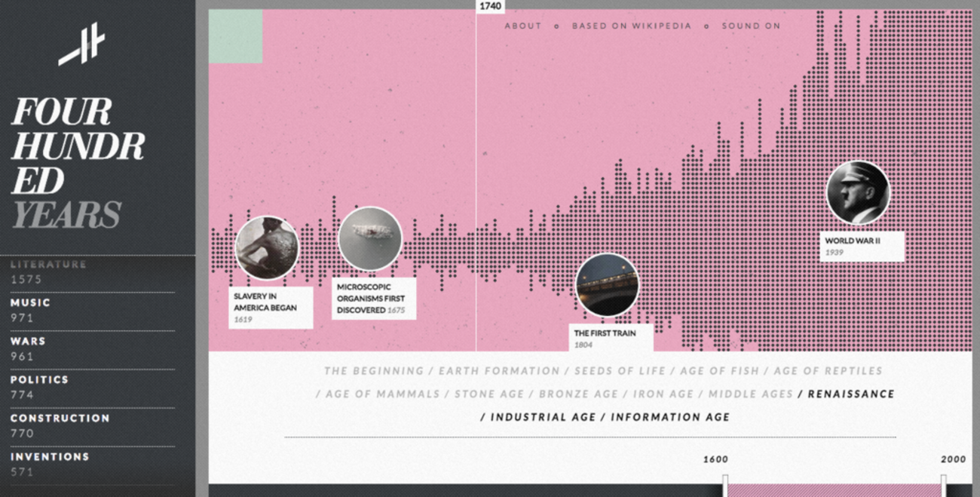Toggle the Sound On option
This screenshot has width=980, height=497.
pos(751,26)
